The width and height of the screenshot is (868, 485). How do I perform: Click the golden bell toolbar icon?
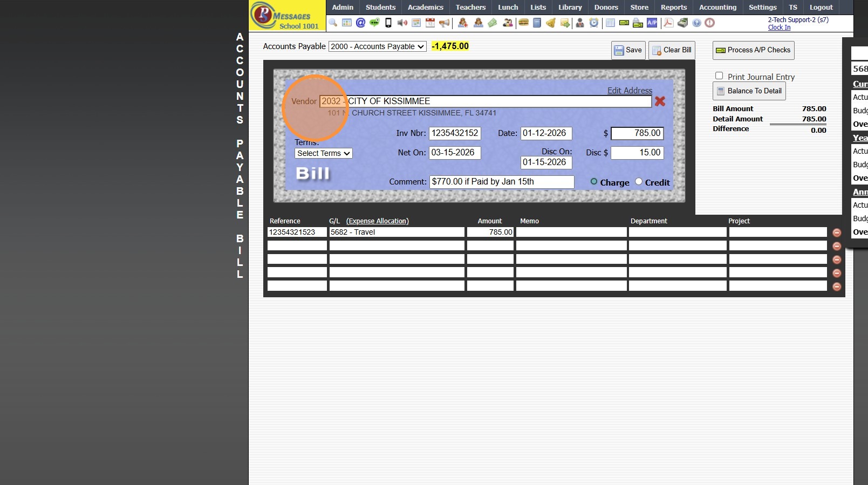[x=551, y=23]
